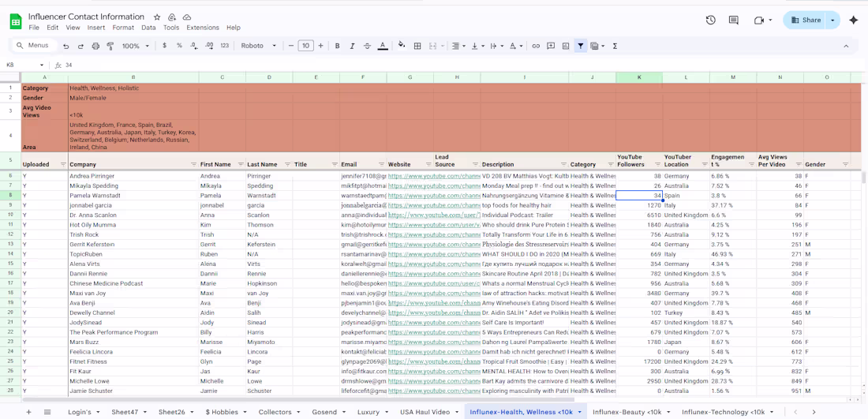868x419 pixels.
Task: Click the Functions sigma icon
Action: [615, 46]
